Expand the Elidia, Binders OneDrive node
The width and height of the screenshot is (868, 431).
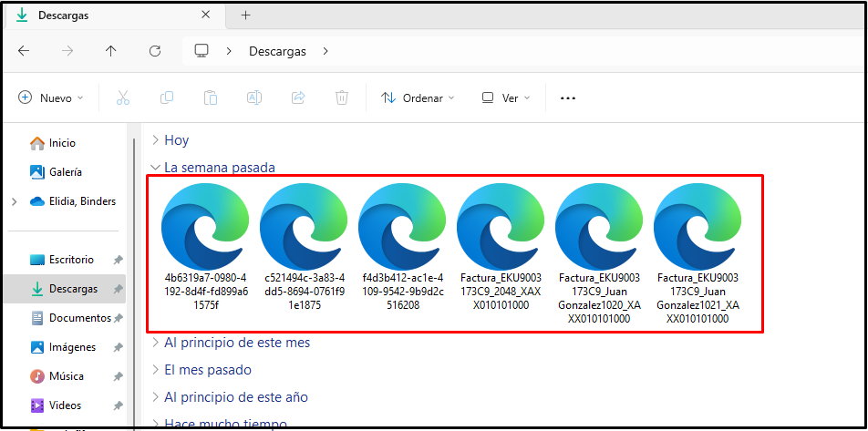[x=15, y=202]
